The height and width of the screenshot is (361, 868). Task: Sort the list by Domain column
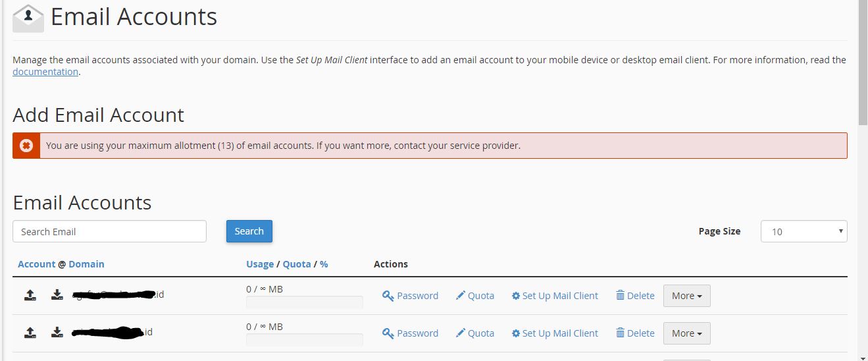[86, 264]
